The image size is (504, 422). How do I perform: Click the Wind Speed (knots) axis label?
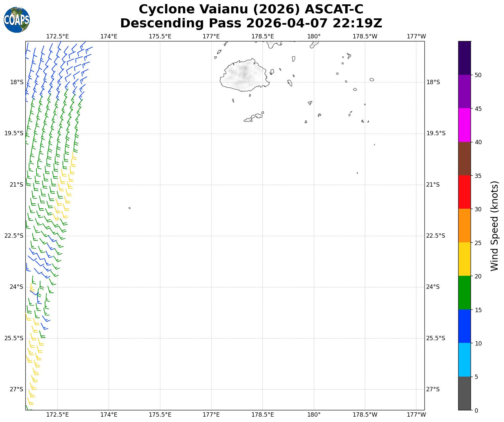(x=494, y=226)
